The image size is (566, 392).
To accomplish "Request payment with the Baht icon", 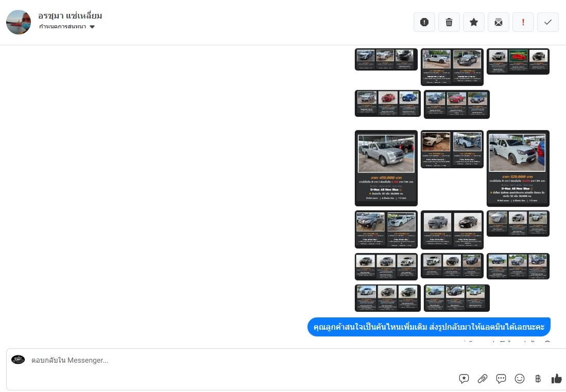I will [x=538, y=378].
